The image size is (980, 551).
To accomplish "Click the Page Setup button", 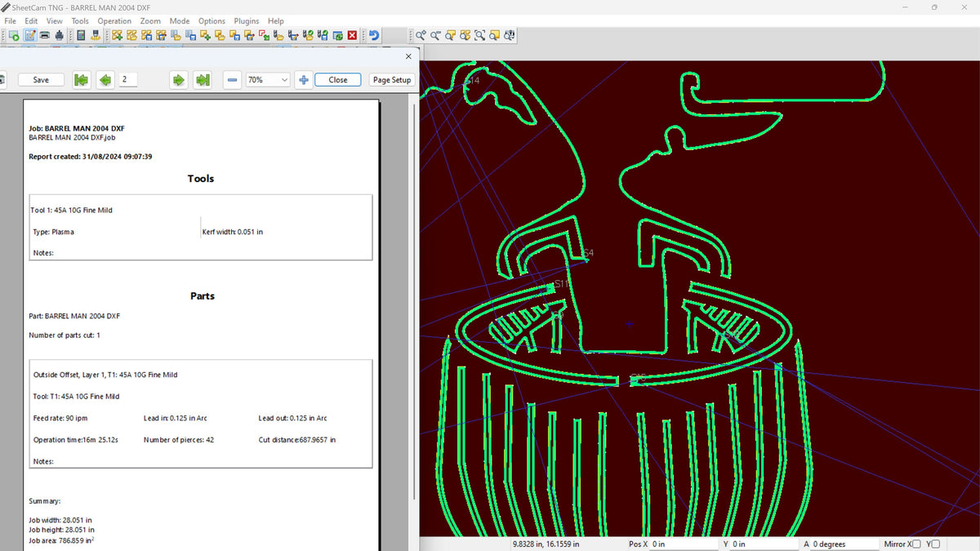I will tap(392, 79).
